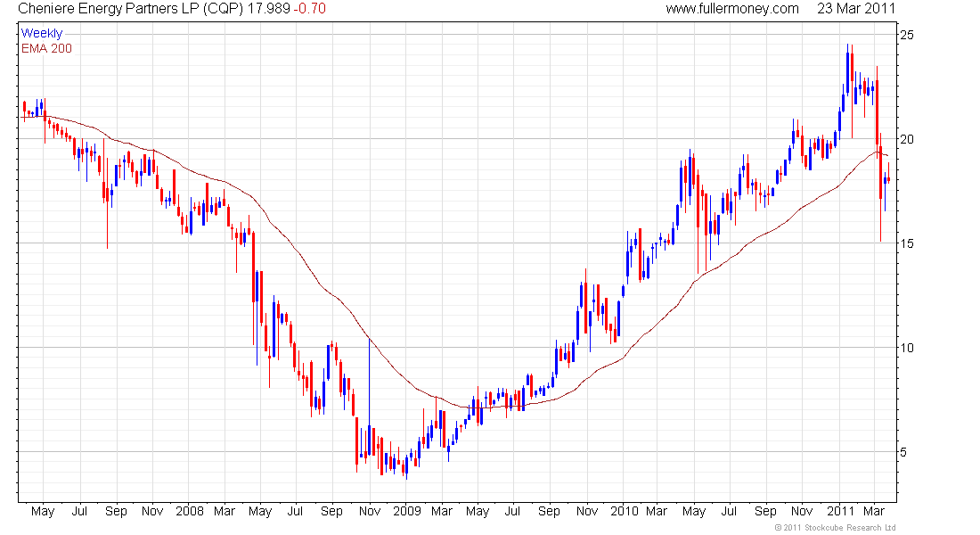Click the 'Nov' label just before 2009
This screenshot has height=535, width=980.
pos(370,511)
